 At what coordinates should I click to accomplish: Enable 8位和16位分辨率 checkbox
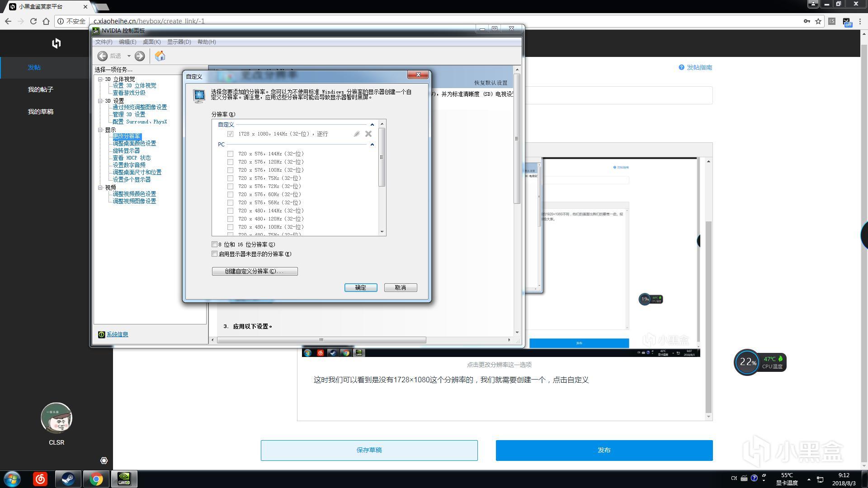pos(215,244)
